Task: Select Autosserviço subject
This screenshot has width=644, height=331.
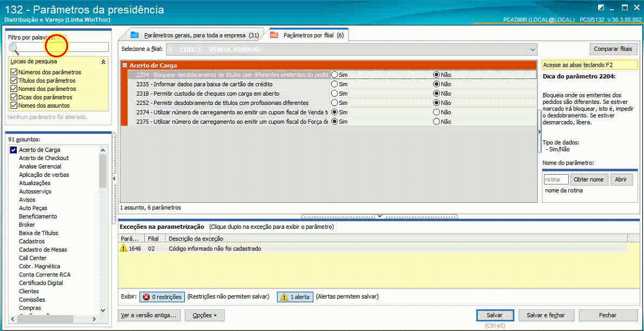Action: tap(35, 191)
